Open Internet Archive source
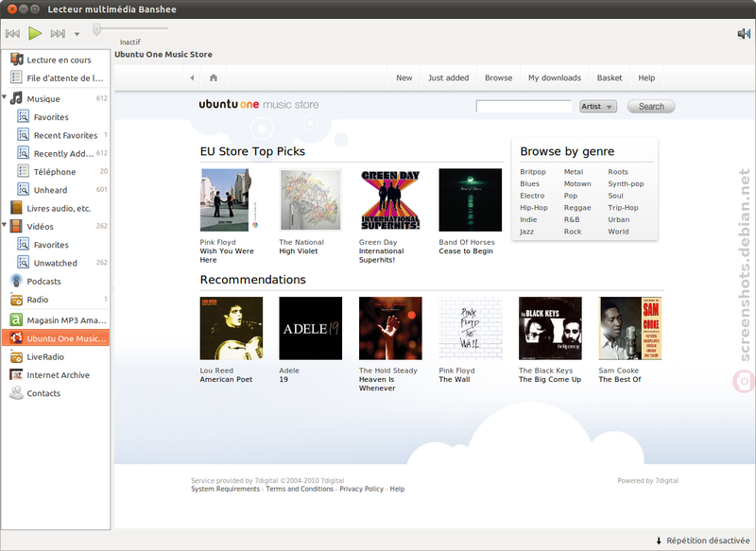 pyautogui.click(x=56, y=375)
